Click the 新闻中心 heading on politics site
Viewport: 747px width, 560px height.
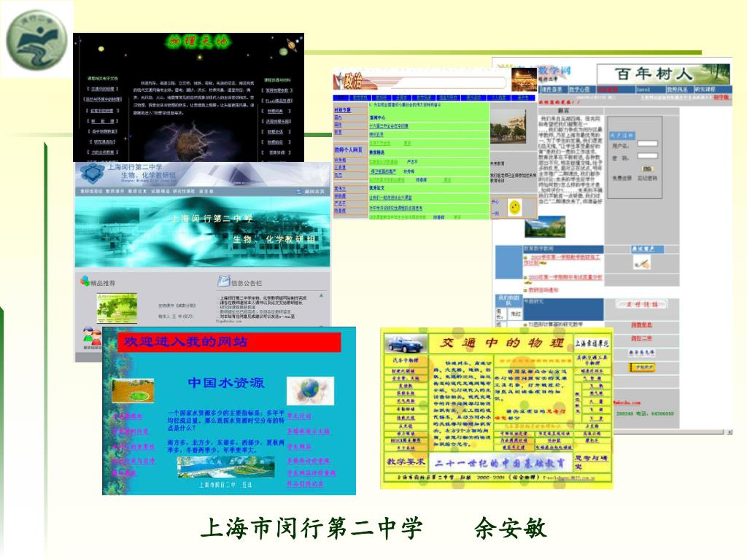point(377,117)
